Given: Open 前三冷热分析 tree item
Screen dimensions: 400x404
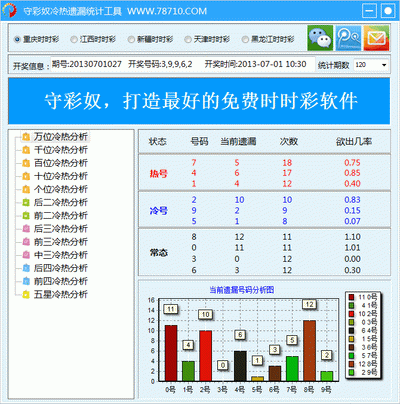Looking at the screenshot, I should (x=61, y=242).
